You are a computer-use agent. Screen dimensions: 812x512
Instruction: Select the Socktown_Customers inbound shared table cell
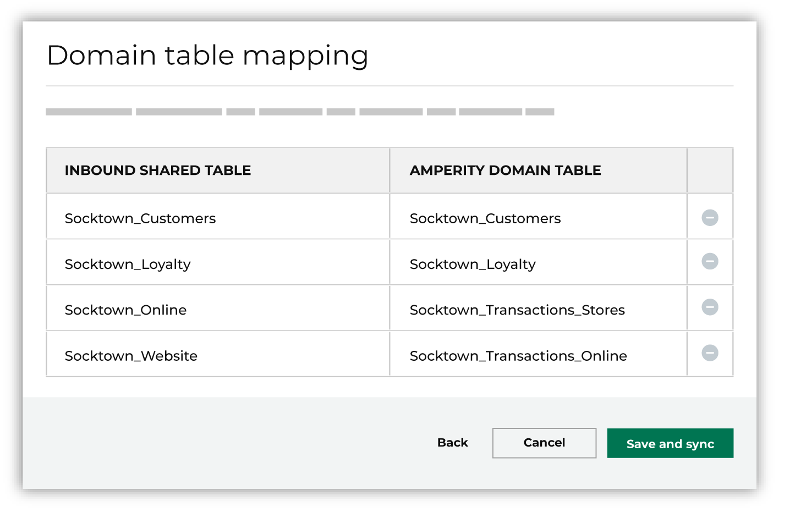pos(140,218)
